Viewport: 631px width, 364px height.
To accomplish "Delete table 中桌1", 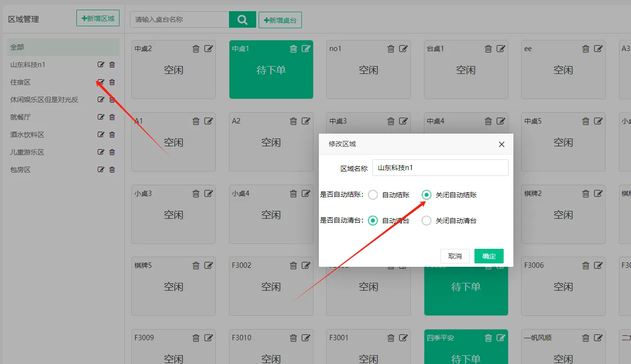I will 294,49.
